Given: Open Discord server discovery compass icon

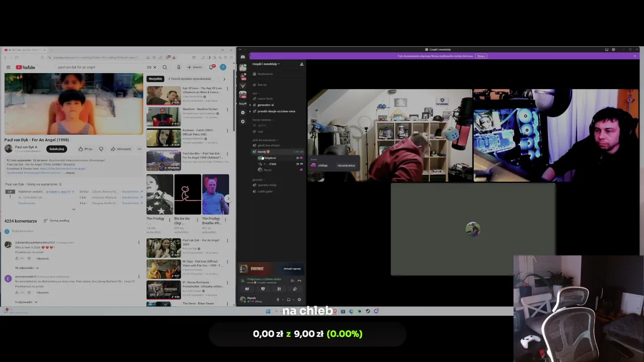Looking at the screenshot, I should (243, 121).
